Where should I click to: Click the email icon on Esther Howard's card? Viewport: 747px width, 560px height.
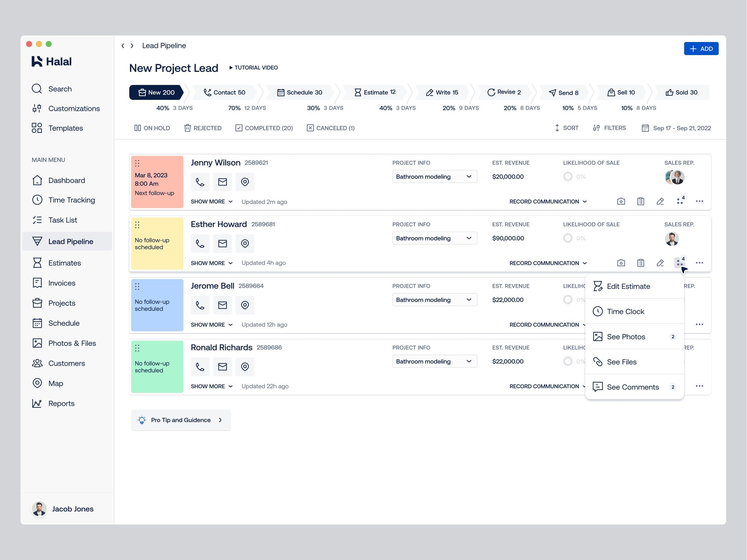coord(222,244)
